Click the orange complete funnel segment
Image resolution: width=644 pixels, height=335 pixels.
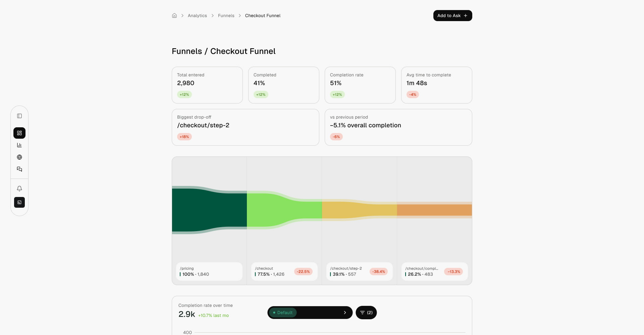435,210
